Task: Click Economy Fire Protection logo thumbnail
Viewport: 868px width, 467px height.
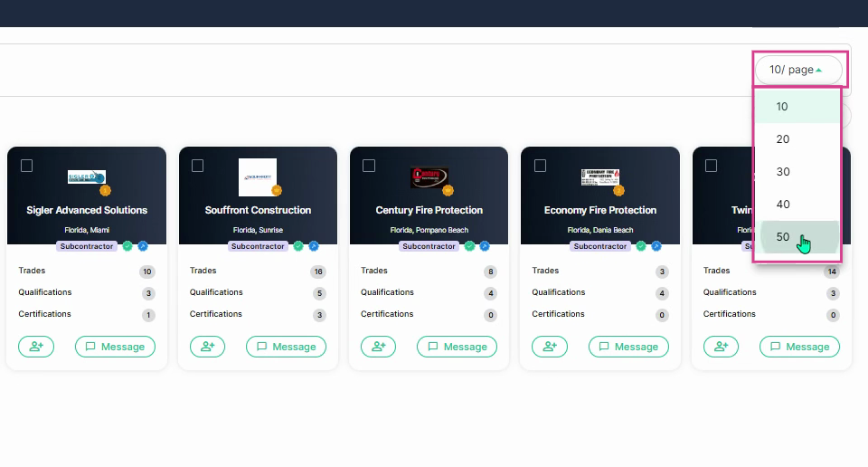Action: (x=600, y=177)
